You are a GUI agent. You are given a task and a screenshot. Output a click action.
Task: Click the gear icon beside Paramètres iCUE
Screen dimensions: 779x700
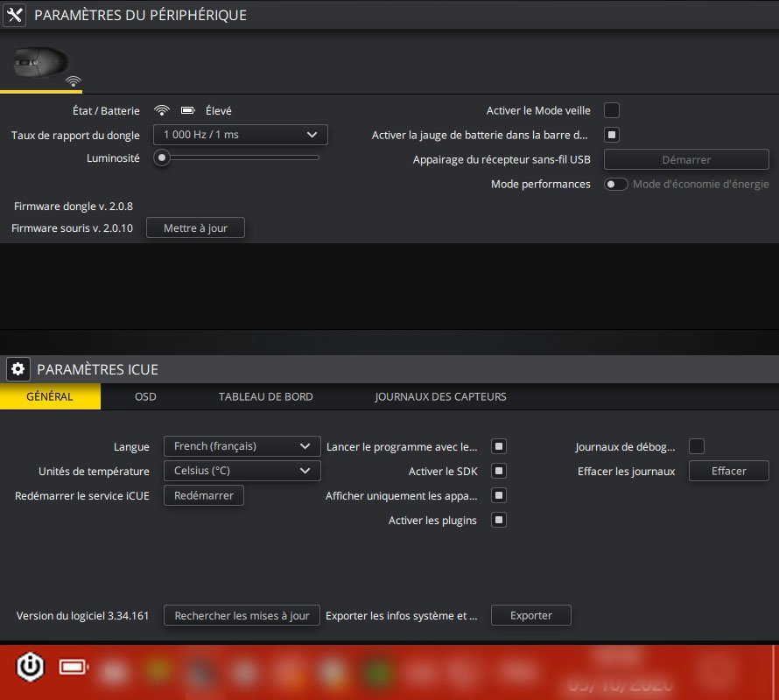(x=18, y=369)
